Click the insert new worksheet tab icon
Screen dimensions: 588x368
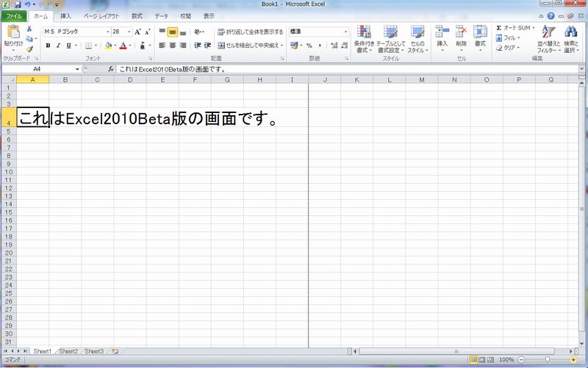point(115,351)
